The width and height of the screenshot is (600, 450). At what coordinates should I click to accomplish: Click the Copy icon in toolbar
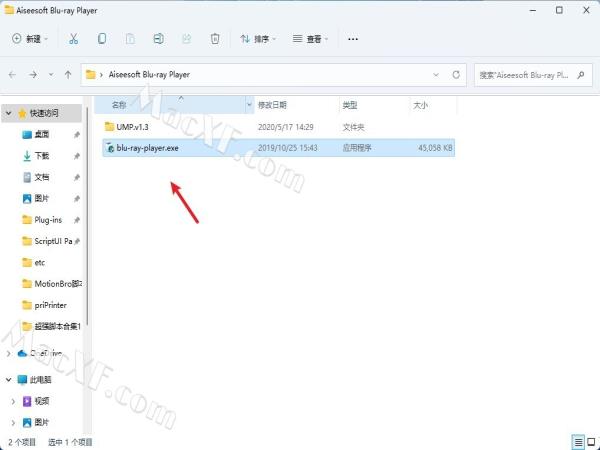(x=102, y=39)
